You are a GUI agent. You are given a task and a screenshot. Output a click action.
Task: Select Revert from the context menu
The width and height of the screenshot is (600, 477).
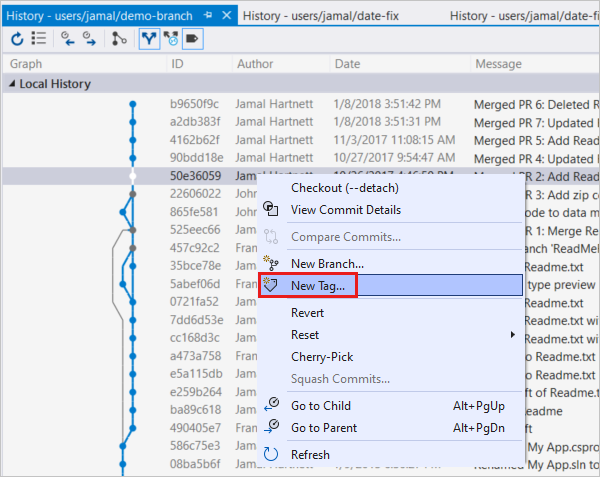tap(307, 313)
